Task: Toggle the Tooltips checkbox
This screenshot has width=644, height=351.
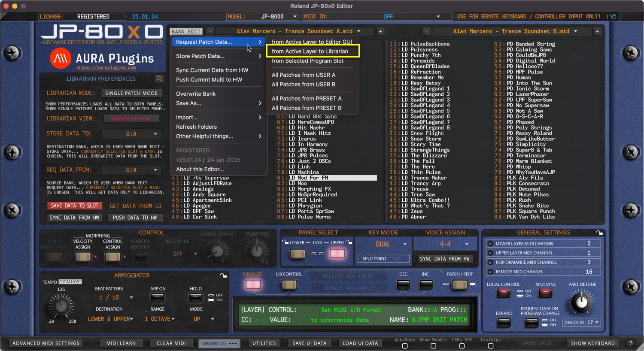Action: click(491, 346)
